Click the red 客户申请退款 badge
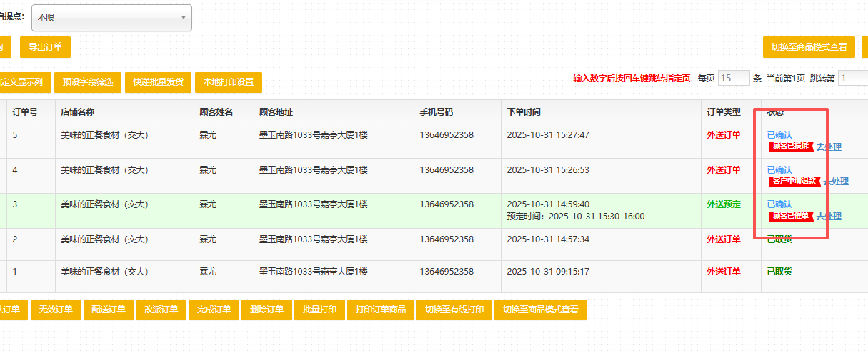Screen dimensions: 868x351 tap(794, 181)
